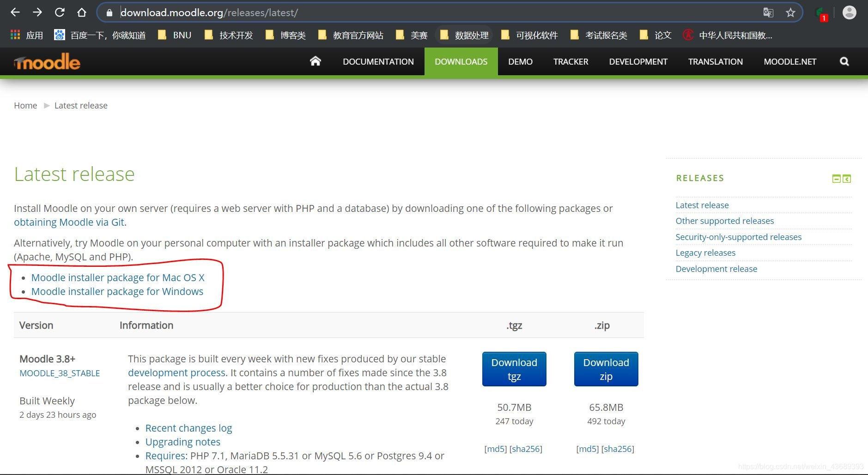Open Other supported releases link
The width and height of the screenshot is (868, 475).
(725, 221)
